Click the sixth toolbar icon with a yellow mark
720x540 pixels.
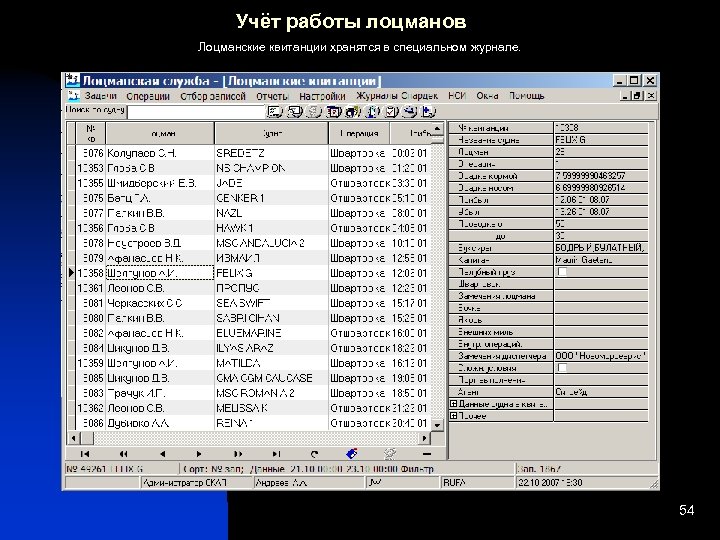click(372, 112)
